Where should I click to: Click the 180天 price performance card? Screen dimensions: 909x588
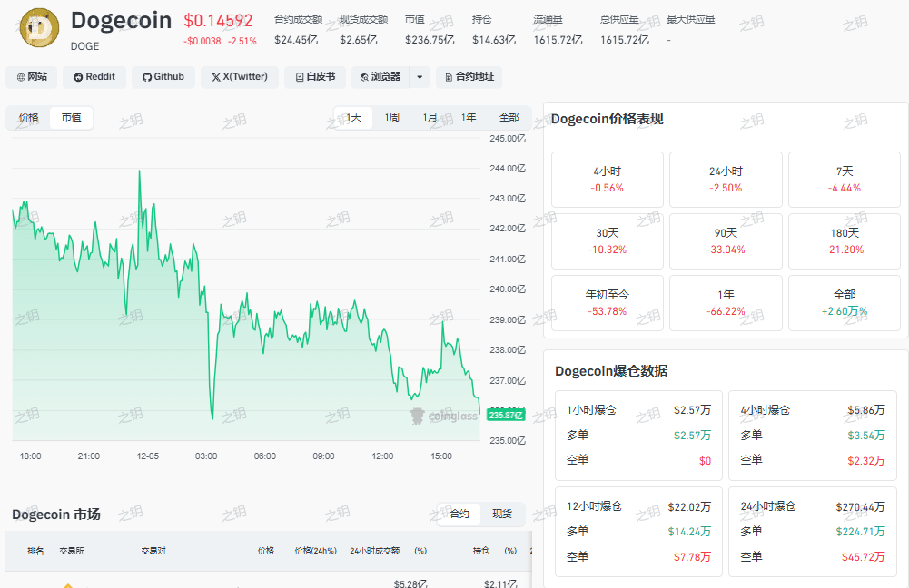point(845,241)
